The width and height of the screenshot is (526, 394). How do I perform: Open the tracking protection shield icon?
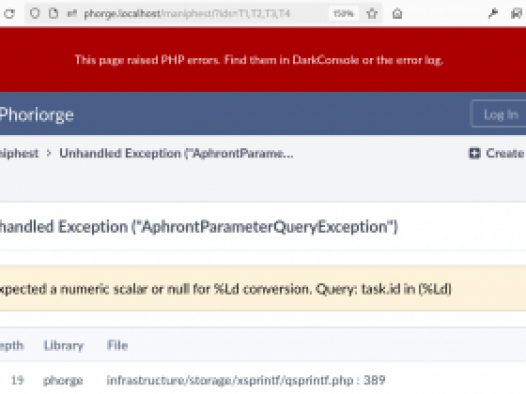pyautogui.click(x=35, y=13)
